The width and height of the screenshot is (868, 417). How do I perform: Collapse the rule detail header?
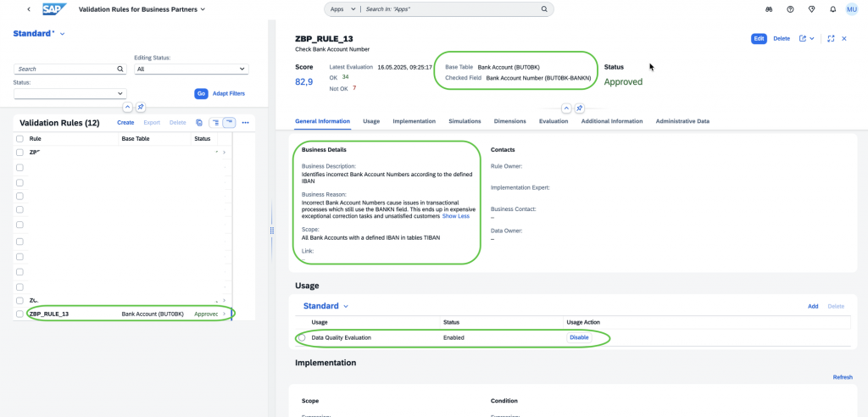coord(566,108)
